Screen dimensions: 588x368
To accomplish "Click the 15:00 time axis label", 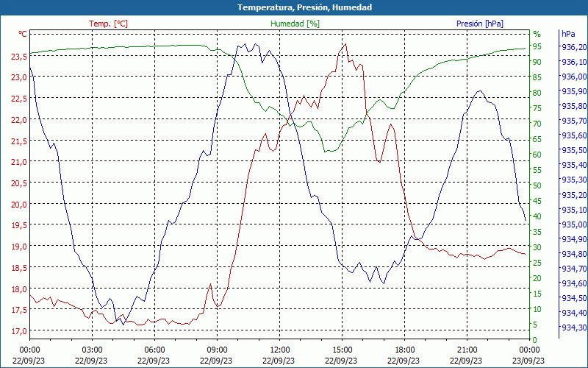I will point(342,350).
